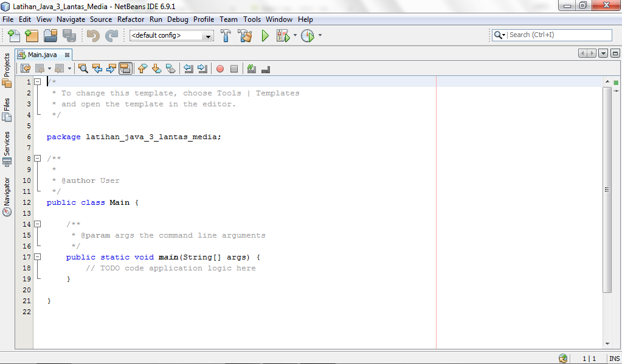Collapse the comment block at line 8

click(38, 158)
